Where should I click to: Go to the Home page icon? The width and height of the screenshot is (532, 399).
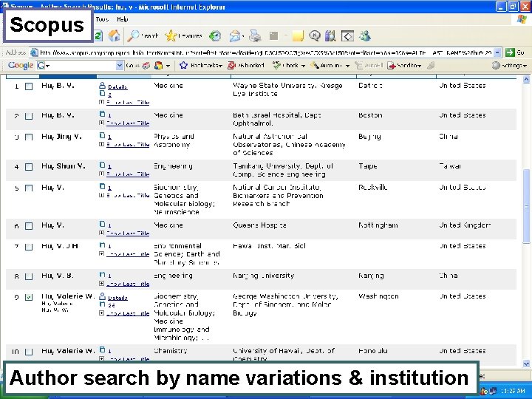pos(114,35)
